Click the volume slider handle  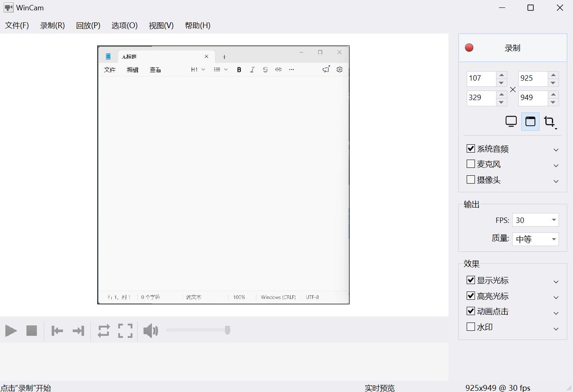pyautogui.click(x=228, y=330)
